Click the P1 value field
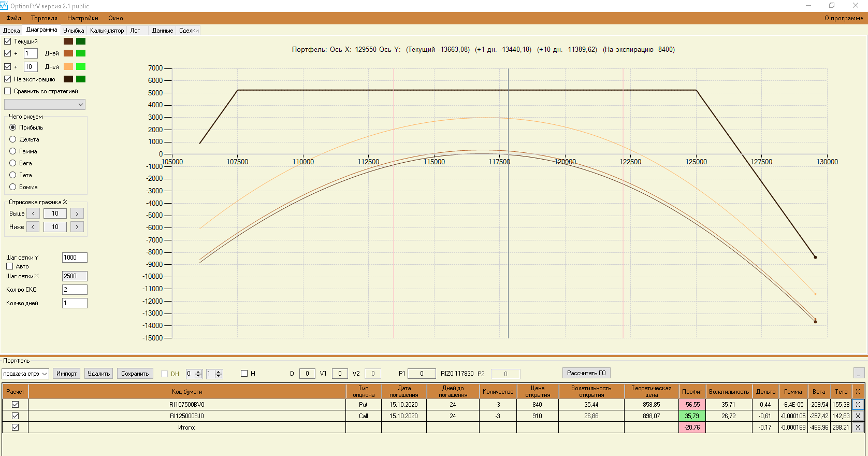Viewport: 868px width, 456px height. pos(422,374)
